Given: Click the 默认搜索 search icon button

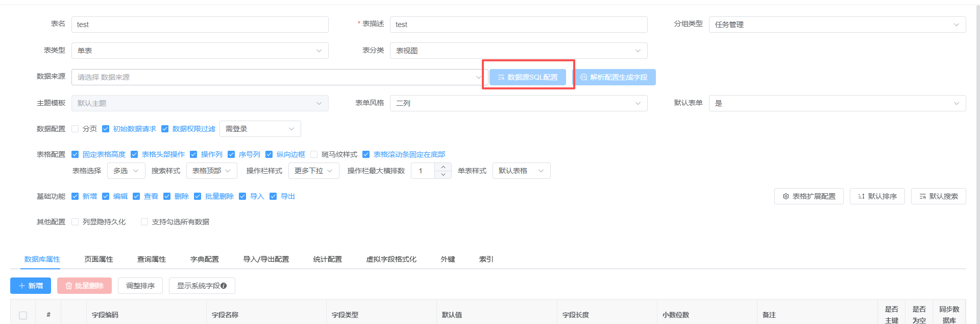Looking at the screenshot, I should (922, 197).
